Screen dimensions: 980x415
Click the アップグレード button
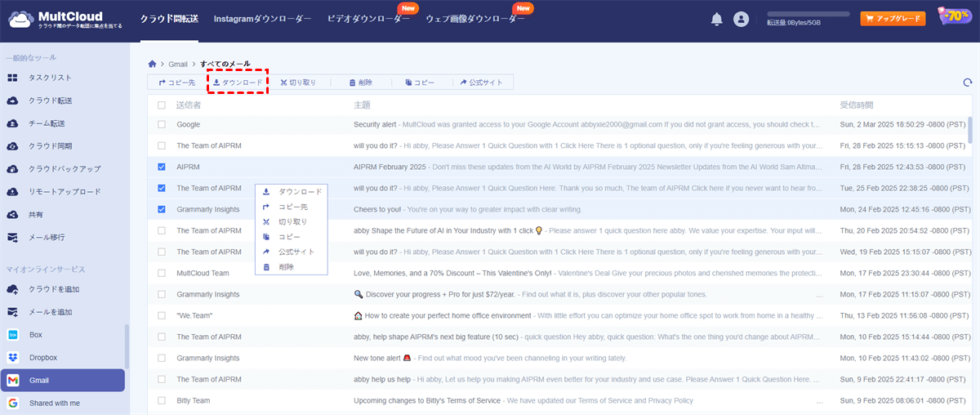coord(893,19)
